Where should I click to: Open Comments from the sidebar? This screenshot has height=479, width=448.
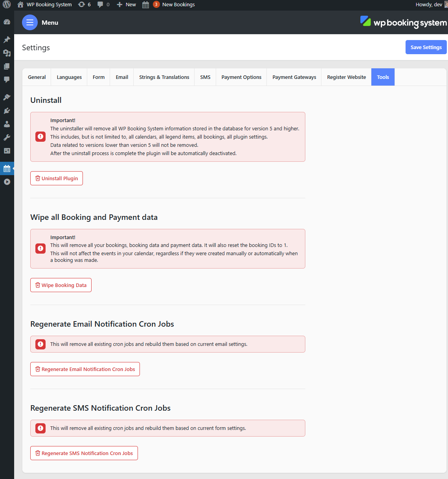pos(7,80)
